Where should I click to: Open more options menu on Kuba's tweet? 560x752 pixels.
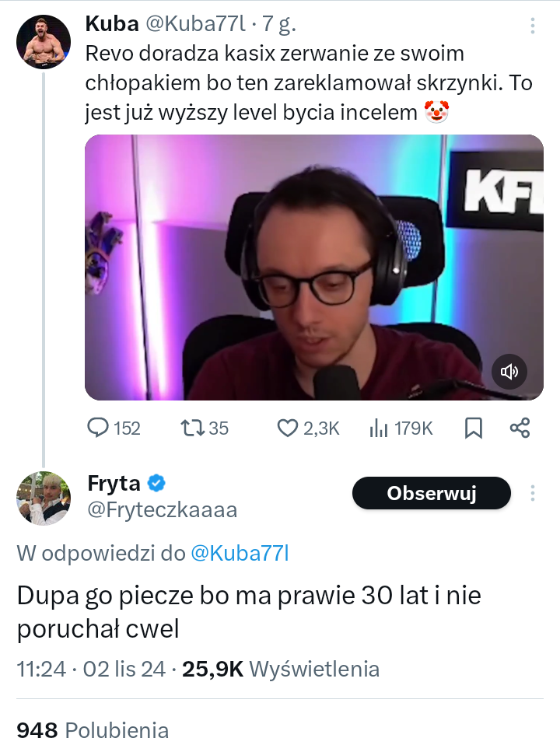click(533, 26)
